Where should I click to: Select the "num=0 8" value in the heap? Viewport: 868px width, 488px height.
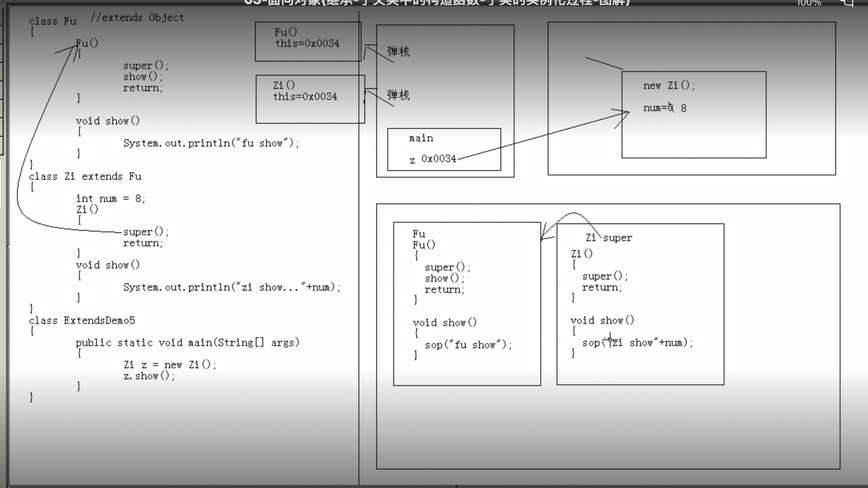pos(665,108)
